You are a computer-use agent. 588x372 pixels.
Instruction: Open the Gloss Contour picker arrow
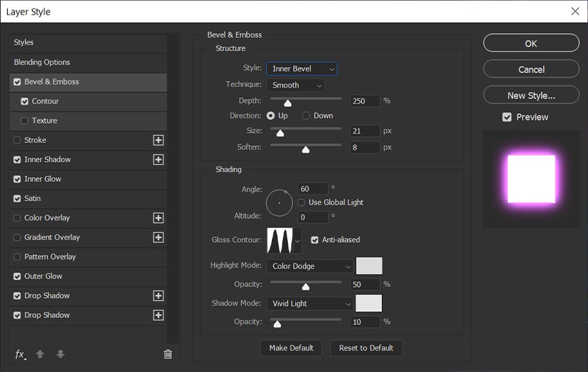click(x=297, y=241)
